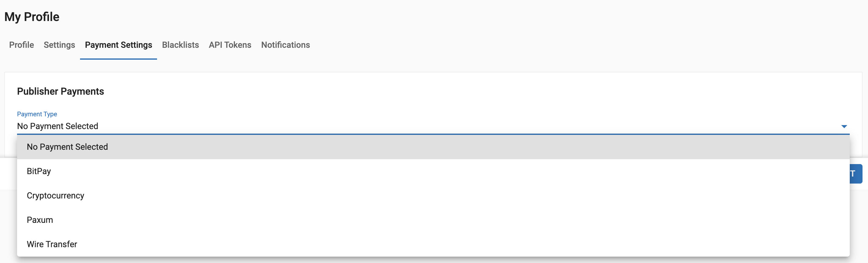The height and width of the screenshot is (263, 868).
Task: Click empty card space beside Publisher Payments
Action: click(472, 91)
